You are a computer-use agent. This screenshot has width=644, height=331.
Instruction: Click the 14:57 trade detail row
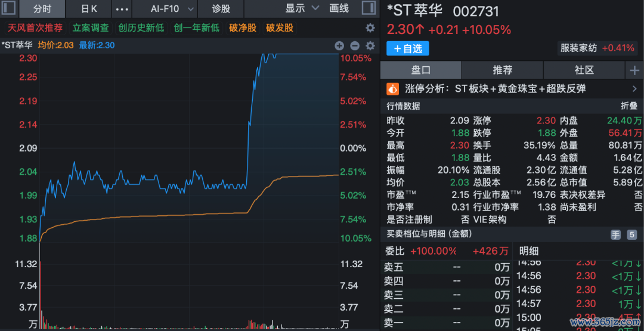[x=579, y=304]
